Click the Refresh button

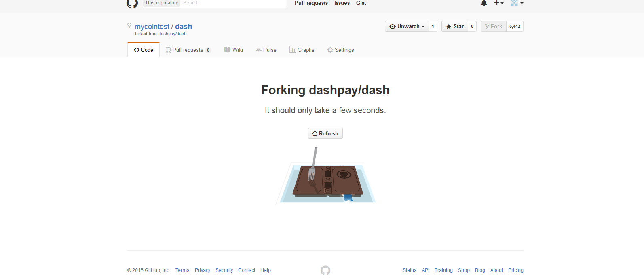click(325, 133)
